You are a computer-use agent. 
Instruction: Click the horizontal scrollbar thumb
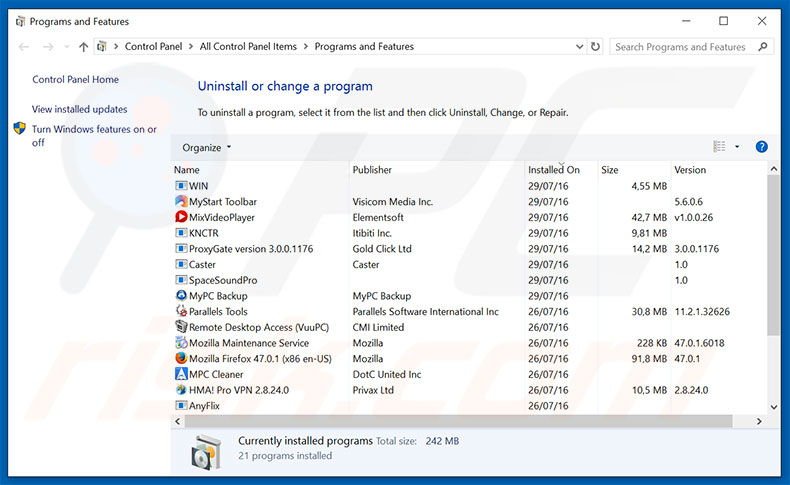[457, 421]
